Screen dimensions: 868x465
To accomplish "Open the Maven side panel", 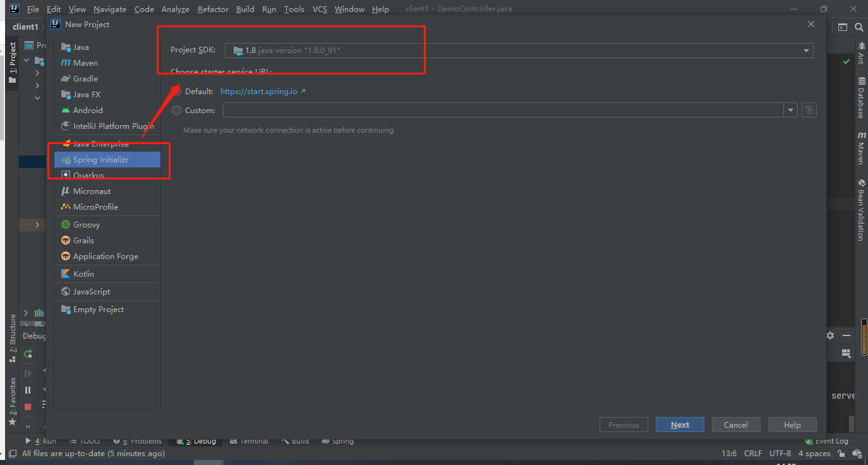I will coord(861,148).
